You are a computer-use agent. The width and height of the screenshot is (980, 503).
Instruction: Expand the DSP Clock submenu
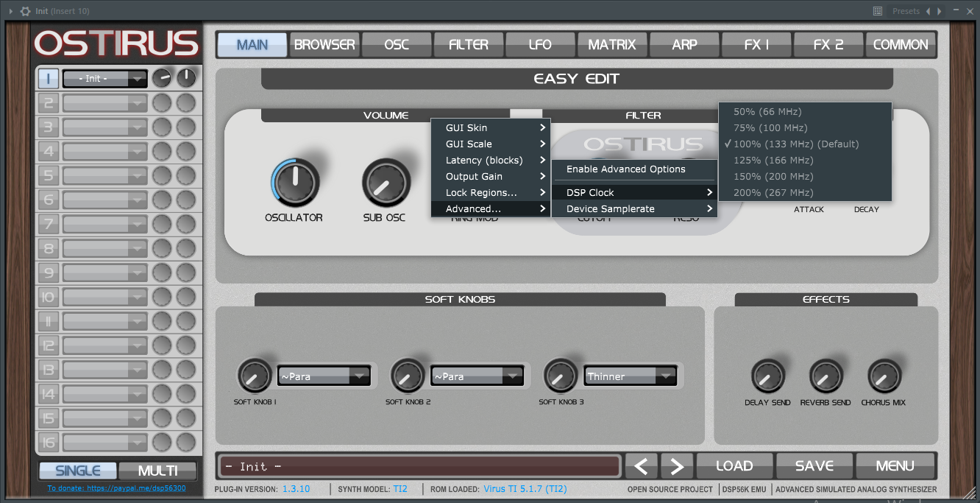click(634, 192)
